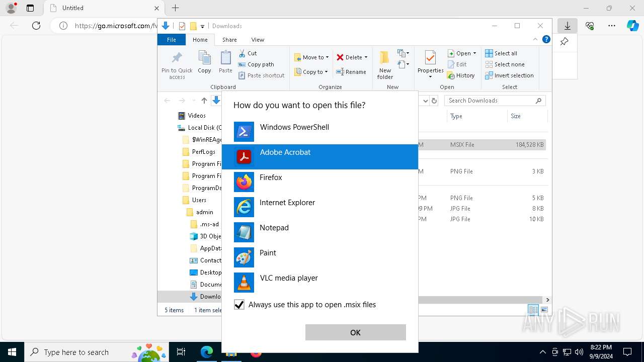Image resolution: width=644 pixels, height=362 pixels.
Task: Confirm app choice with OK button
Action: point(355,332)
